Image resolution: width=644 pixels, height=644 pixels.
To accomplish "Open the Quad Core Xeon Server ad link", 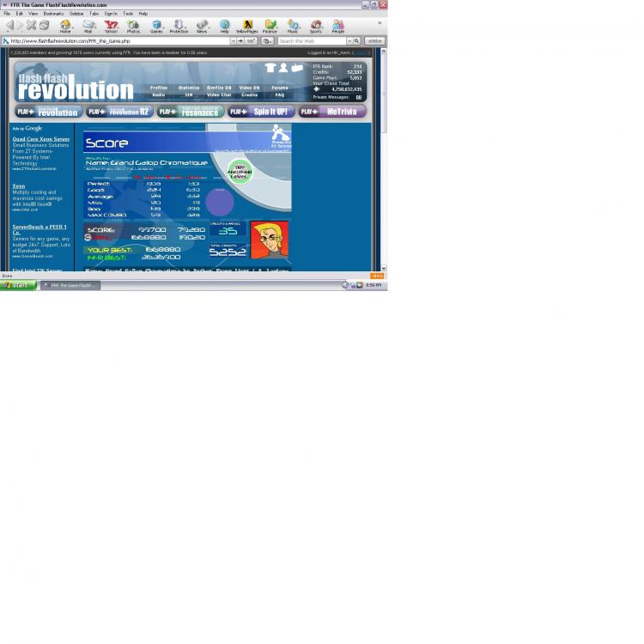I will point(40,138).
